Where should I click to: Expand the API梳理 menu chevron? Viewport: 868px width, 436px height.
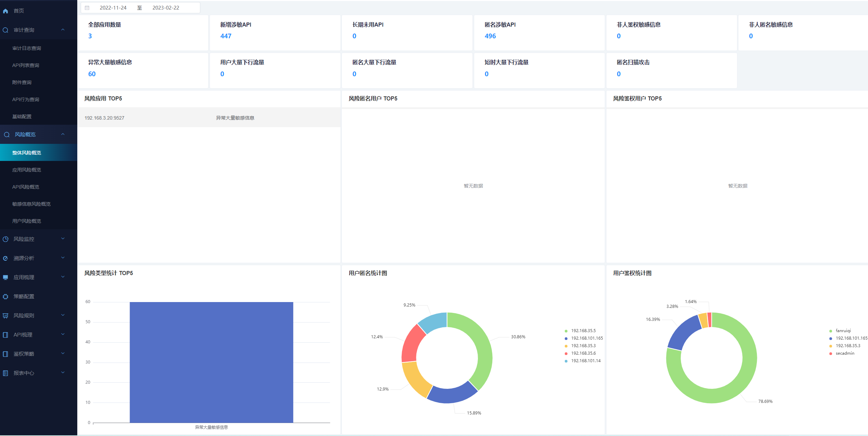pyautogui.click(x=63, y=334)
